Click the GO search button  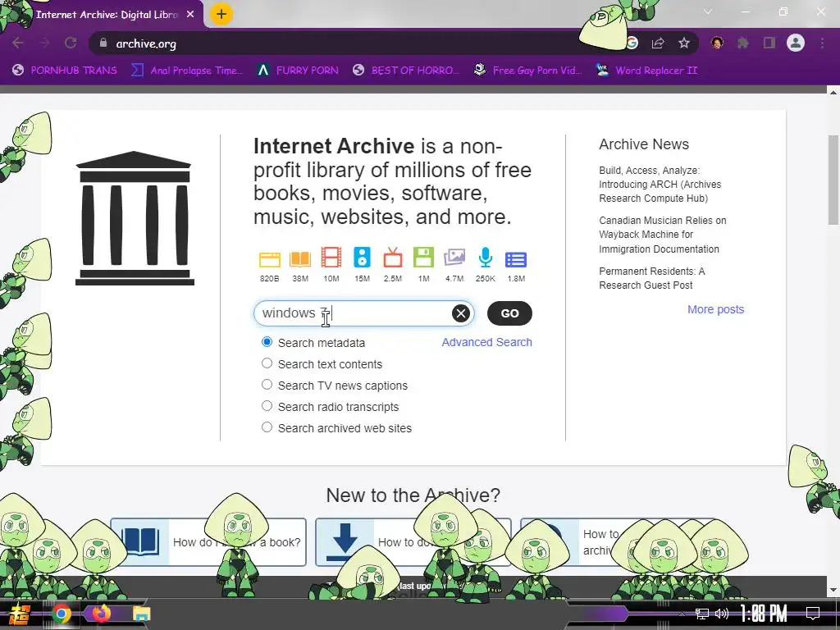(509, 313)
